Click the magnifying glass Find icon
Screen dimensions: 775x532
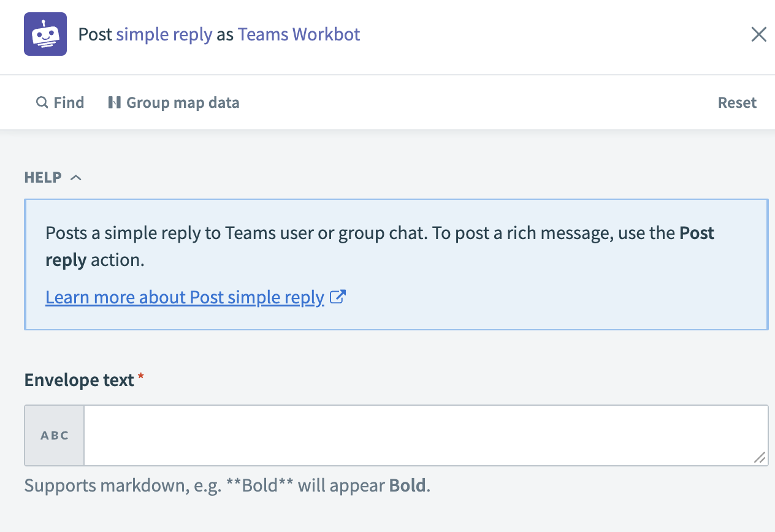point(42,102)
